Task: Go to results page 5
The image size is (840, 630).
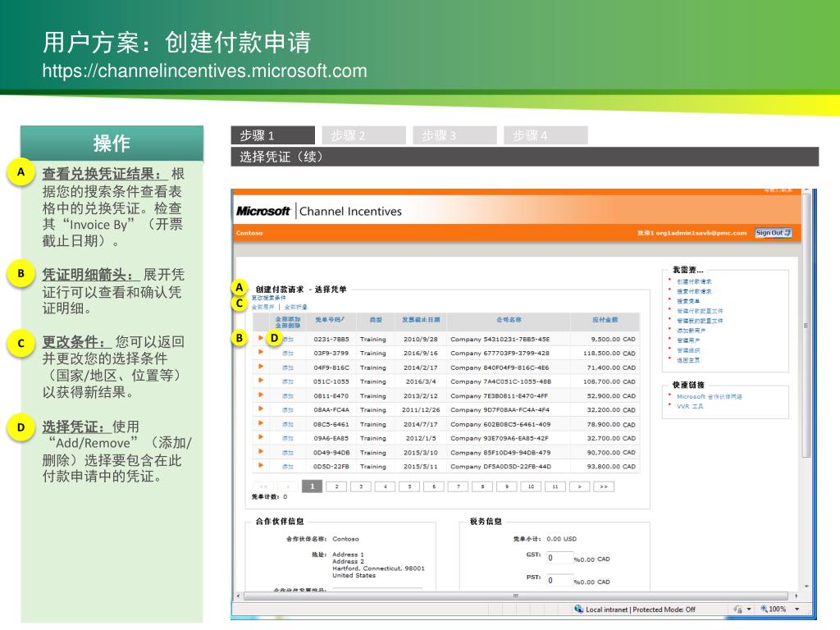Action: 410,486
